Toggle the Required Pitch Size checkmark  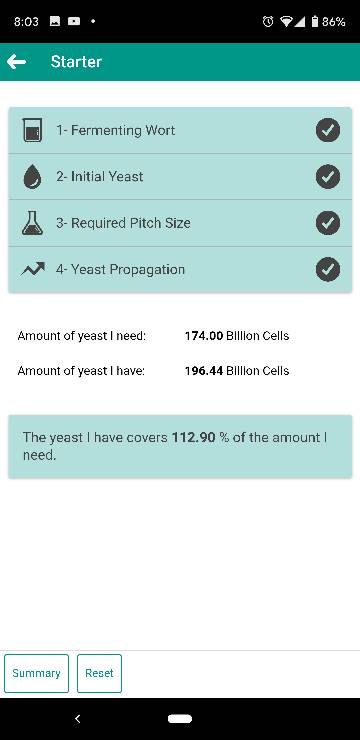tap(328, 223)
